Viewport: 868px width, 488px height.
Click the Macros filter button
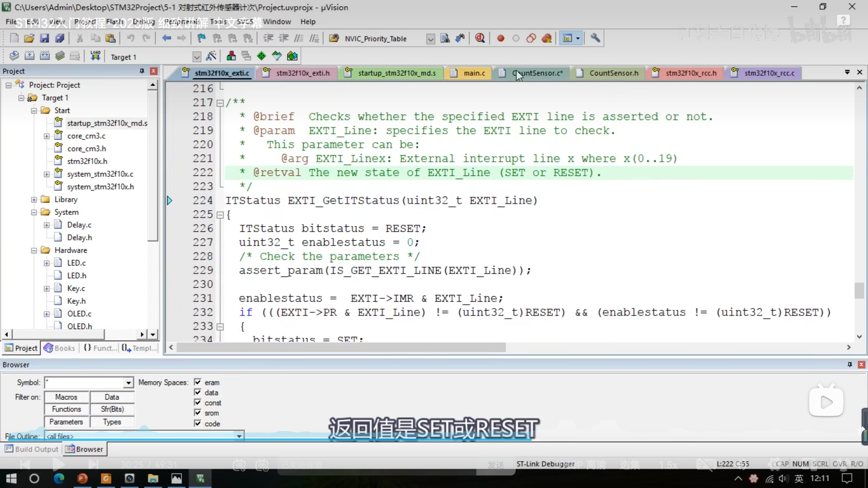(x=66, y=397)
